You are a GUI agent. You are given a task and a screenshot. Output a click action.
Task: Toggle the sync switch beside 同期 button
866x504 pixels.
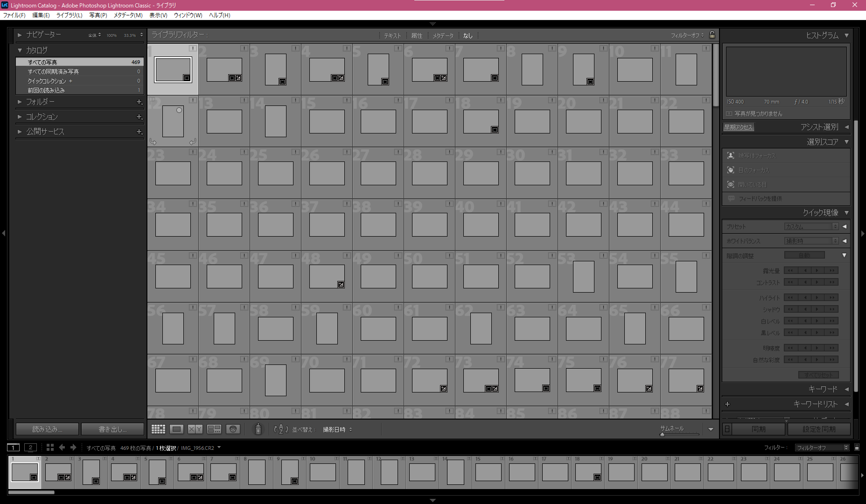click(x=727, y=429)
